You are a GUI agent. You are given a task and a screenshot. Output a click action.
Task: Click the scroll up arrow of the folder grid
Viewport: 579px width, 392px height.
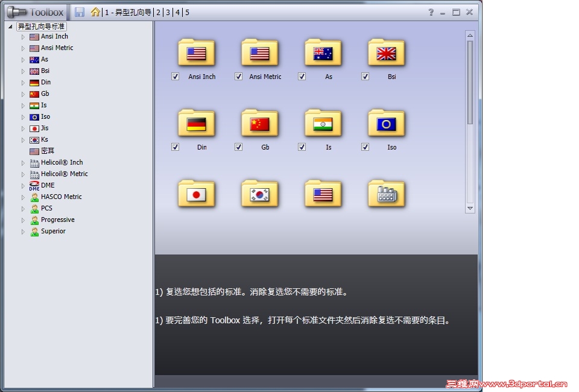[x=470, y=36]
